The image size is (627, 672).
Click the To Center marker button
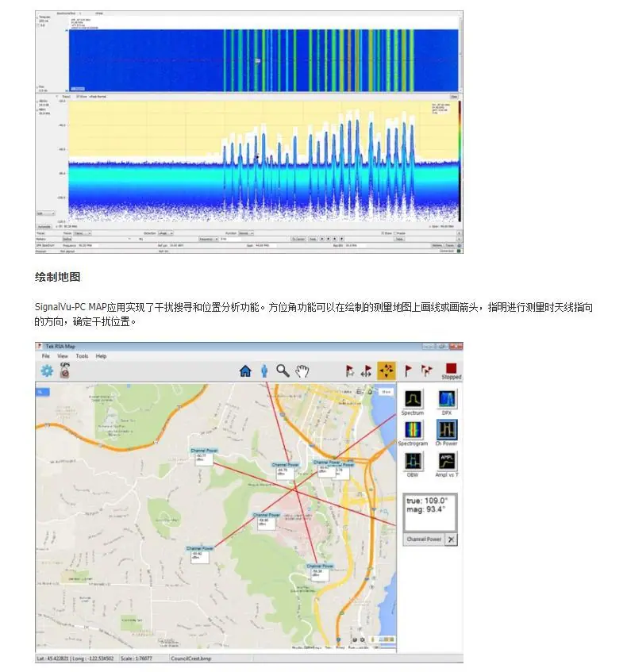(298, 239)
